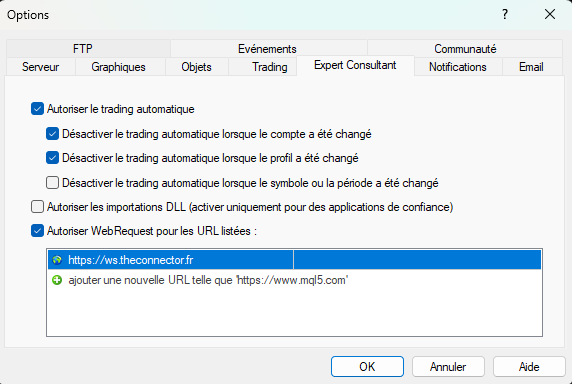Click the second column cell of theconnector row
Screen dimensions: 572x384
417,260
